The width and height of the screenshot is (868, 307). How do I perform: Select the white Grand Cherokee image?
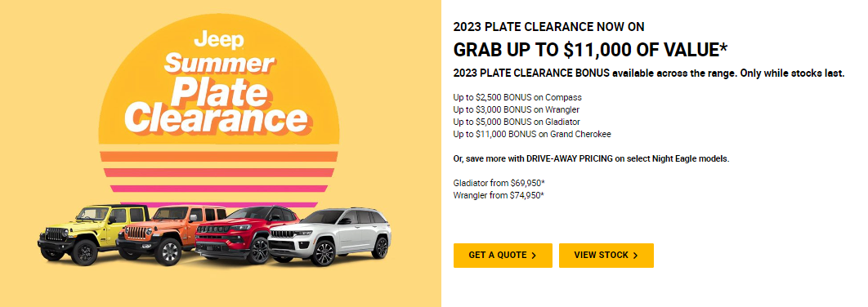tap(330, 237)
